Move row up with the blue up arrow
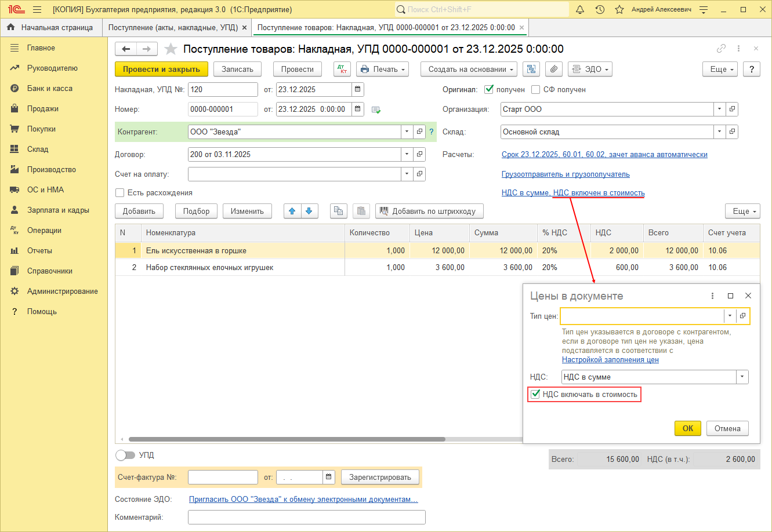The height and width of the screenshot is (532, 772). (x=292, y=211)
